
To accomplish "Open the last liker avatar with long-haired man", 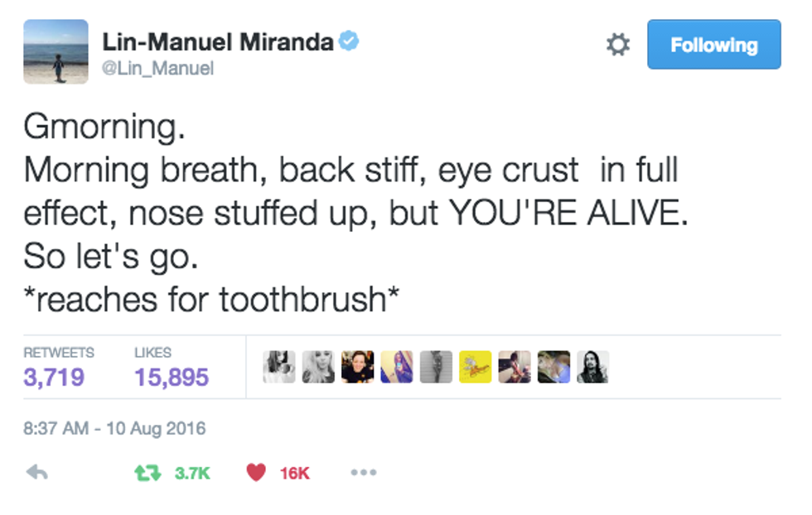I will [x=592, y=367].
